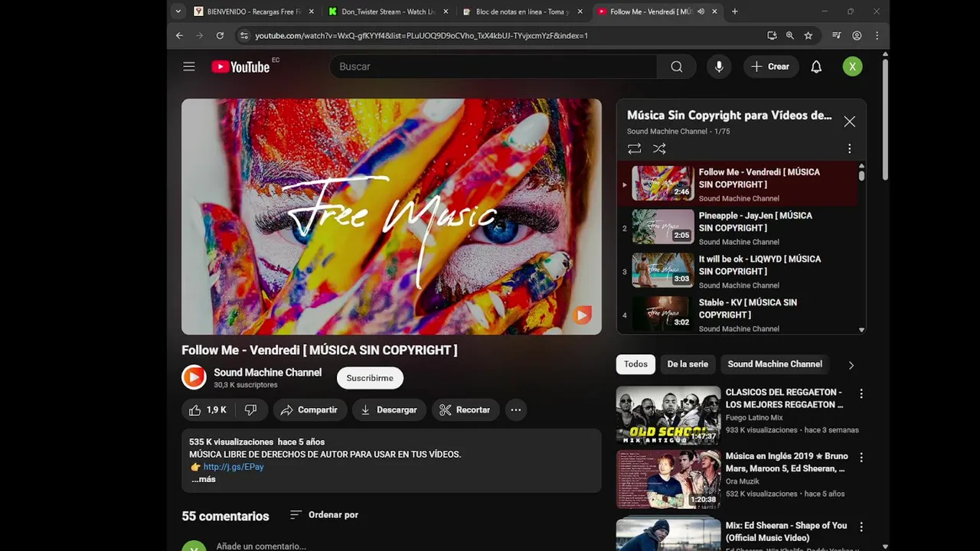
Task: Click the Recortar clip button
Action: (x=465, y=410)
